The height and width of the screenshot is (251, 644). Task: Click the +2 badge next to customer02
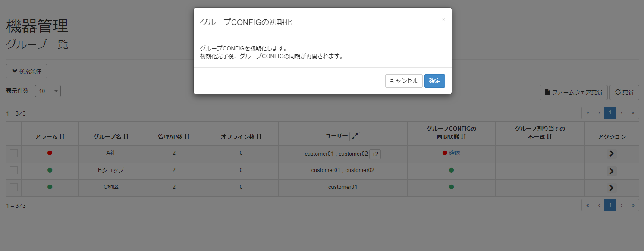(x=374, y=154)
